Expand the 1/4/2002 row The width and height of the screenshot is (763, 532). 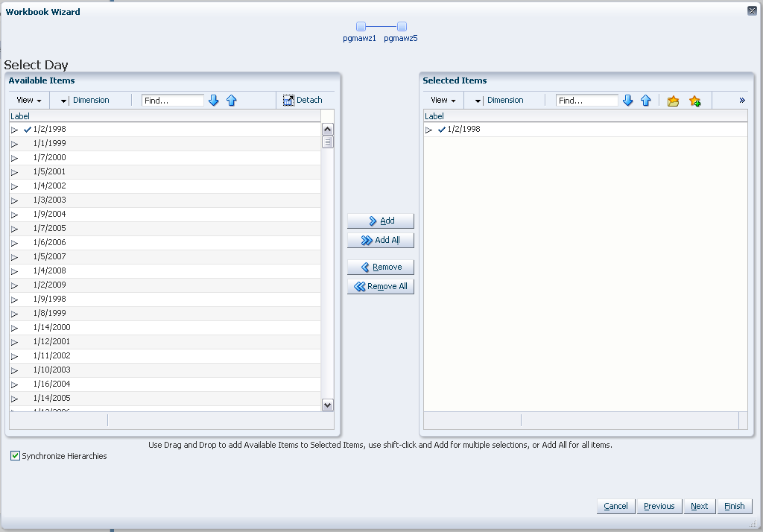(15, 186)
